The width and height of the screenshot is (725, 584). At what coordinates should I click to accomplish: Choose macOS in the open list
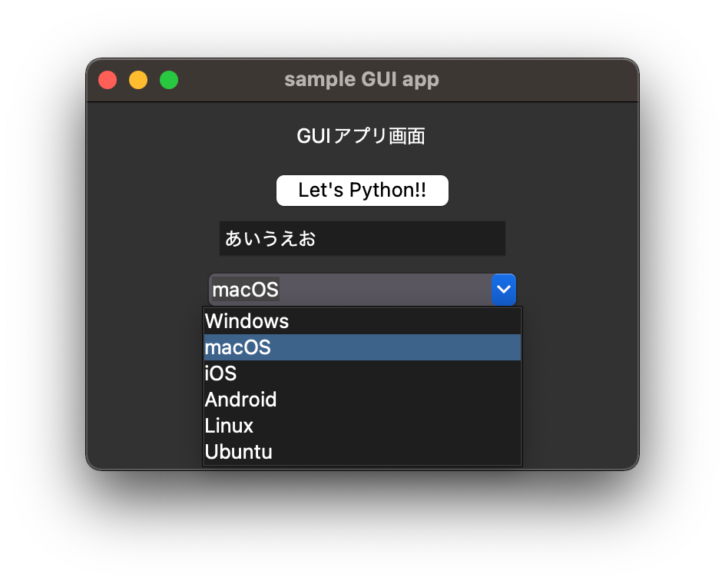[x=362, y=347]
